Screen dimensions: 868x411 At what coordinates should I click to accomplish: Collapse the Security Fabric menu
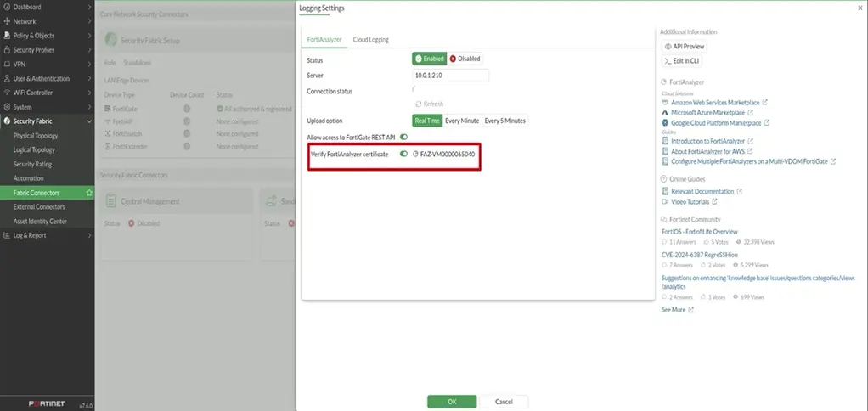pos(89,121)
